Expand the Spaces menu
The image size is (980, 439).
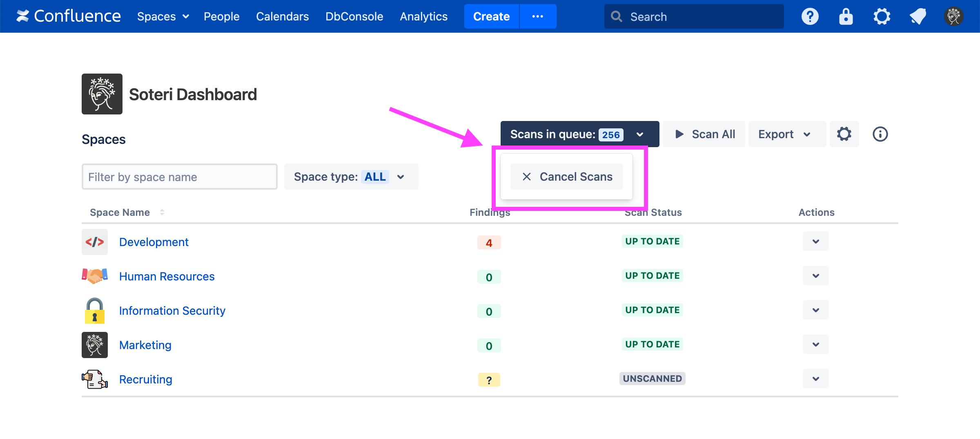pyautogui.click(x=163, y=17)
